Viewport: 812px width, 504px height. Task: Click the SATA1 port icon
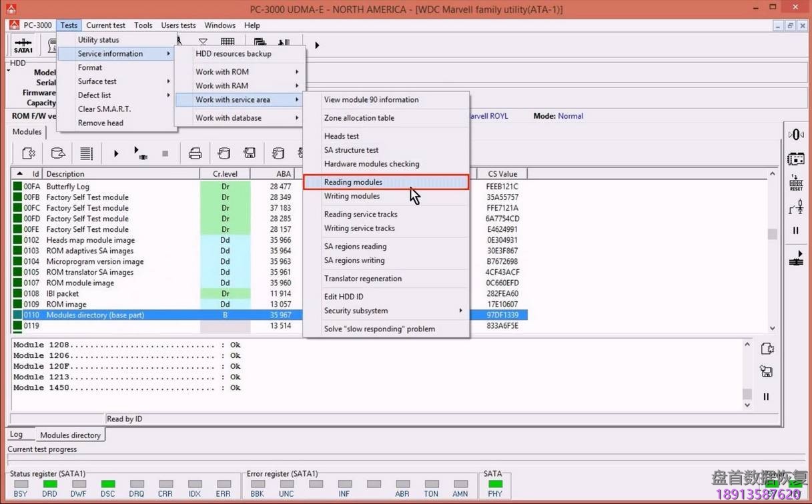point(23,45)
